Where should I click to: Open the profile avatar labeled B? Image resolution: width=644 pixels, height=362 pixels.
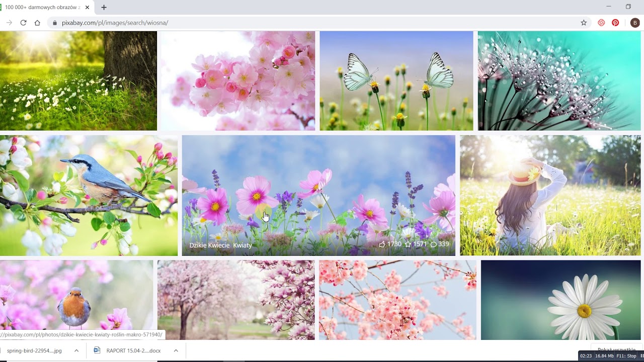[x=635, y=23]
